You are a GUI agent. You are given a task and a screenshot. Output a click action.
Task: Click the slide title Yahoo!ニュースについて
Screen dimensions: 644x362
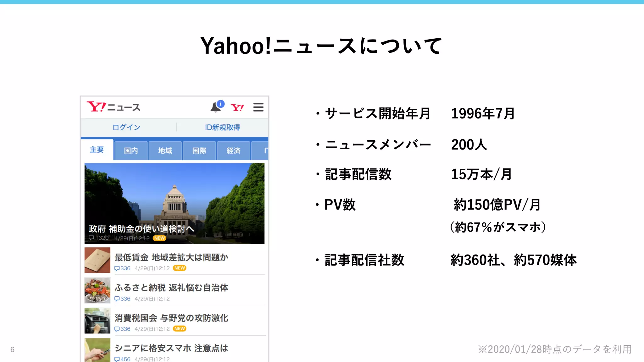click(x=322, y=46)
